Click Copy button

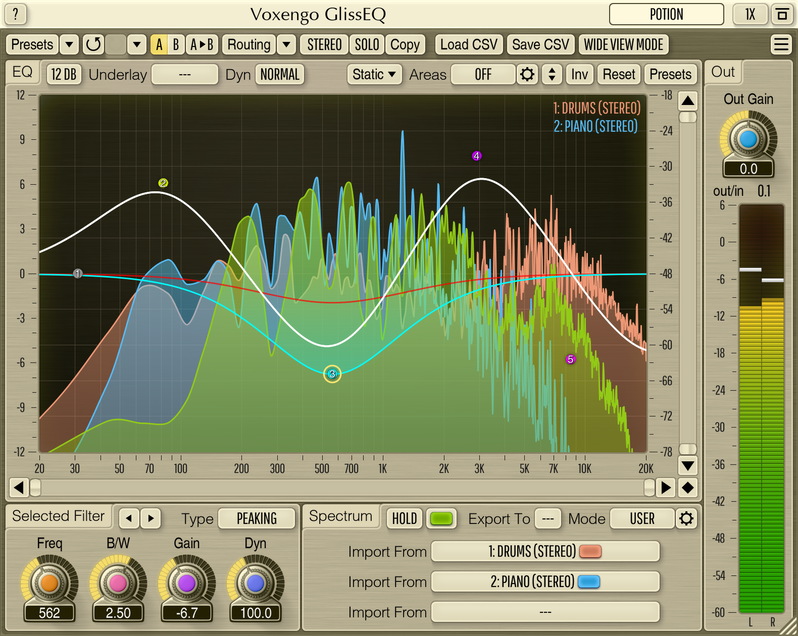[405, 45]
